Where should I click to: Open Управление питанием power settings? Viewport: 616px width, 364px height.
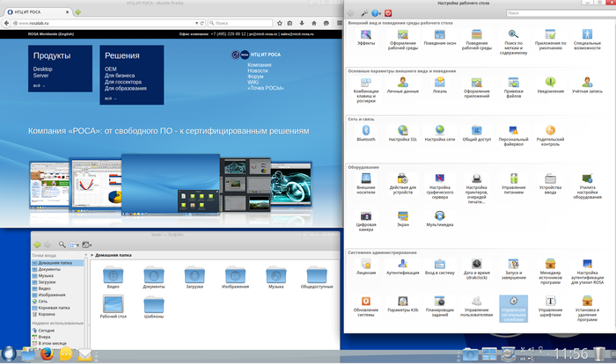pyautogui.click(x=513, y=180)
